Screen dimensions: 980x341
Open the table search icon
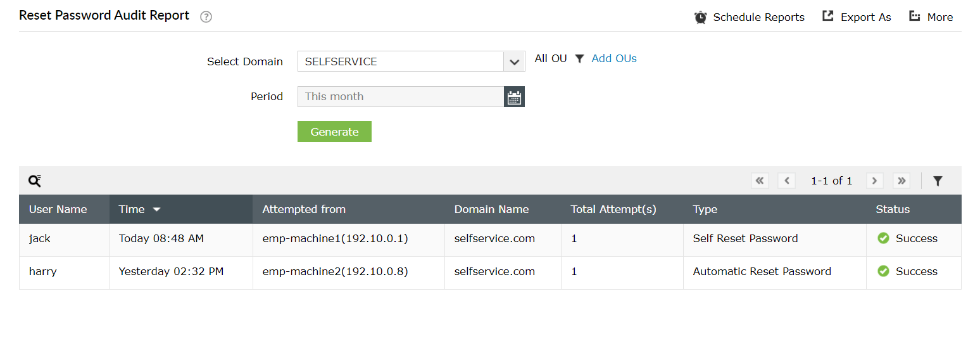click(x=35, y=181)
